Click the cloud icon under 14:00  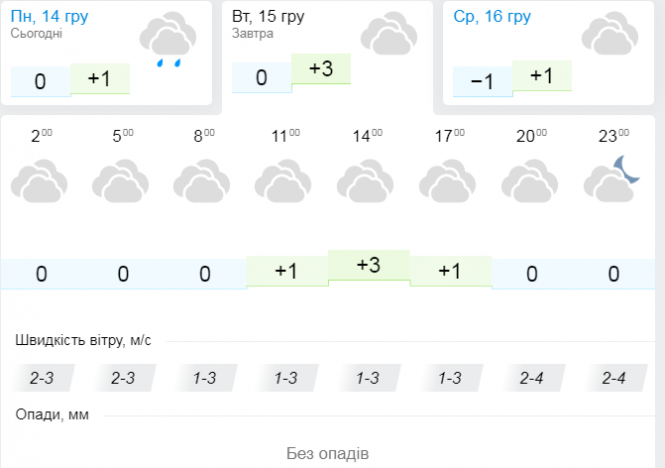[367, 183]
